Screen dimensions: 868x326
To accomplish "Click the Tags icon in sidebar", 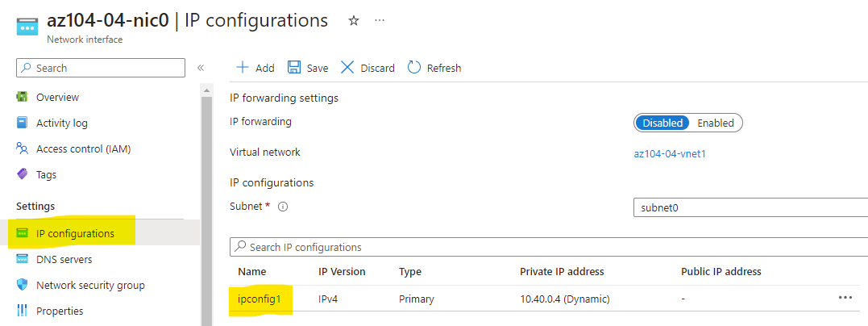I will point(22,174).
